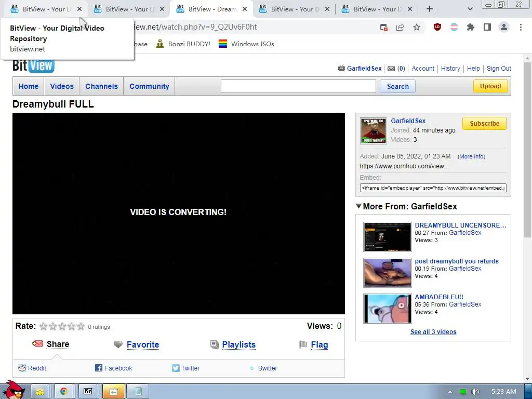Click the Bwitter share link
Image resolution: width=532 pixels, height=399 pixels.
click(x=268, y=368)
